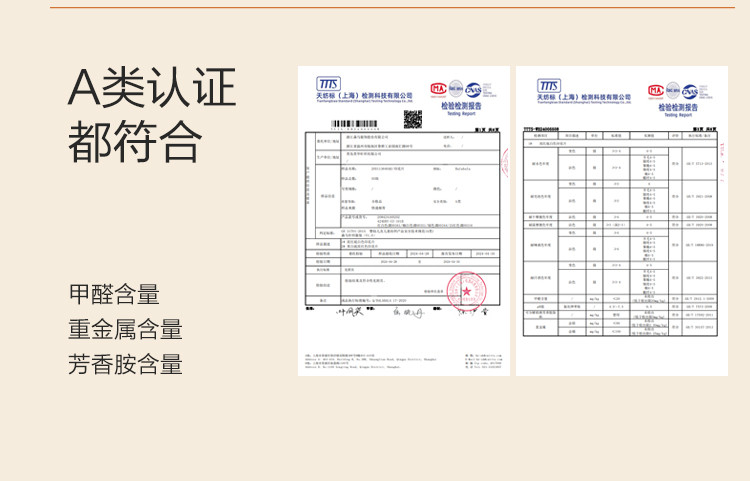Screen dimensions: 750x481
Task: Click the "A类认证" heading text
Action: click(152, 88)
